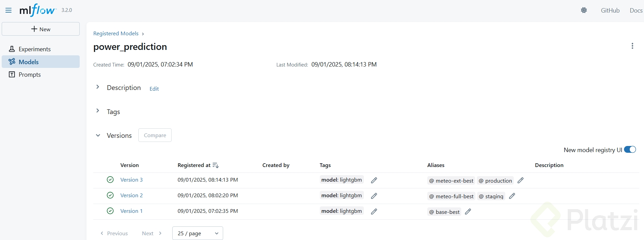Edit tags pencil for Version 3
Image resolution: width=644 pixels, height=240 pixels.
click(374, 180)
